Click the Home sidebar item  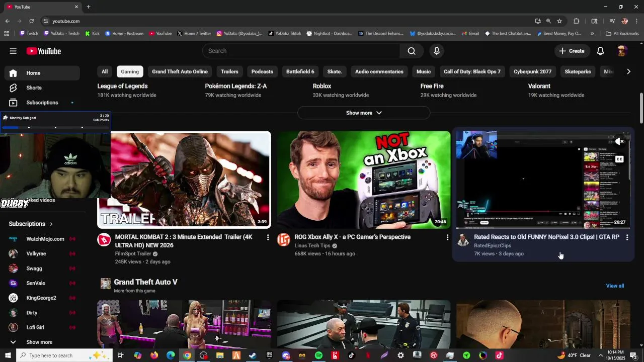point(42,73)
